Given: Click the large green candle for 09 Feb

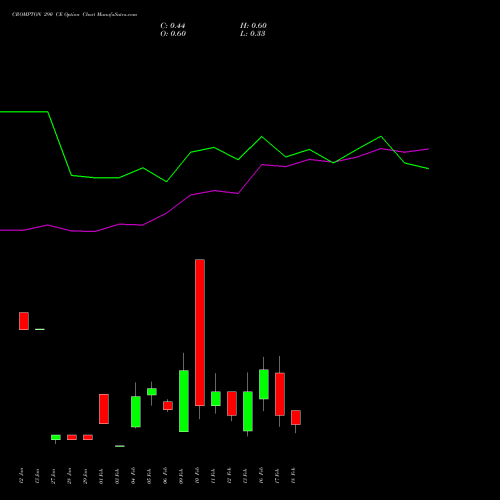Looking at the screenshot, I should (x=184, y=401).
